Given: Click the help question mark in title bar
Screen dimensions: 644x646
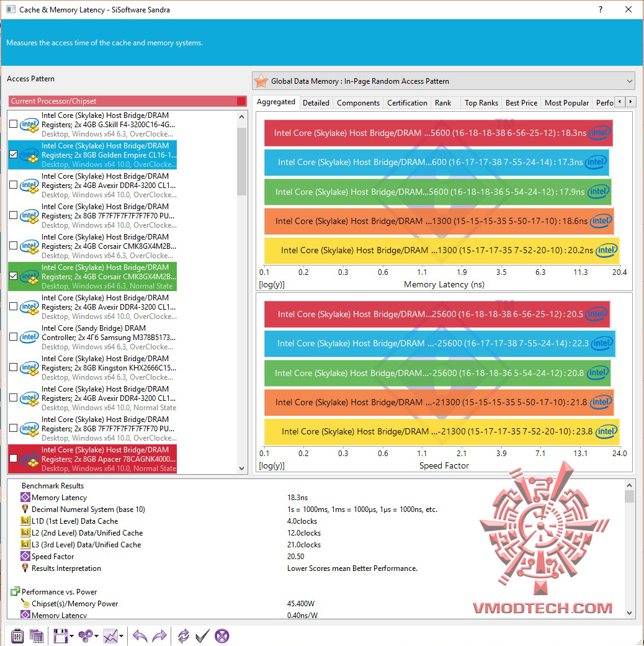Looking at the screenshot, I should (601, 9).
